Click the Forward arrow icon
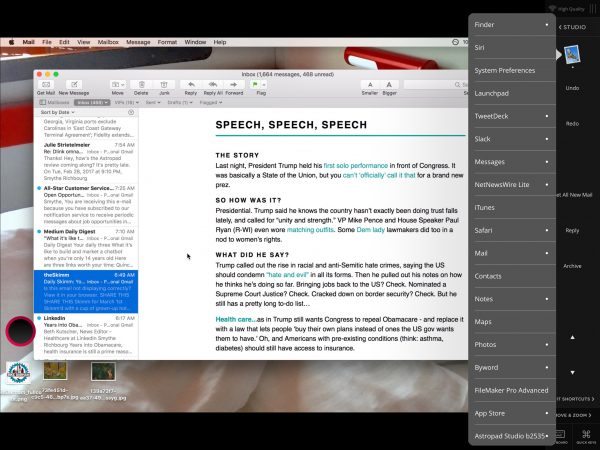The image size is (600, 450). (x=233, y=85)
